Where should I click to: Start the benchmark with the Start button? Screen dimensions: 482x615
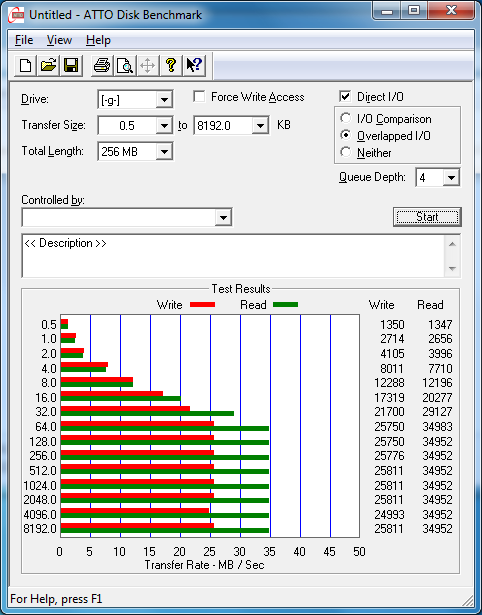click(427, 217)
